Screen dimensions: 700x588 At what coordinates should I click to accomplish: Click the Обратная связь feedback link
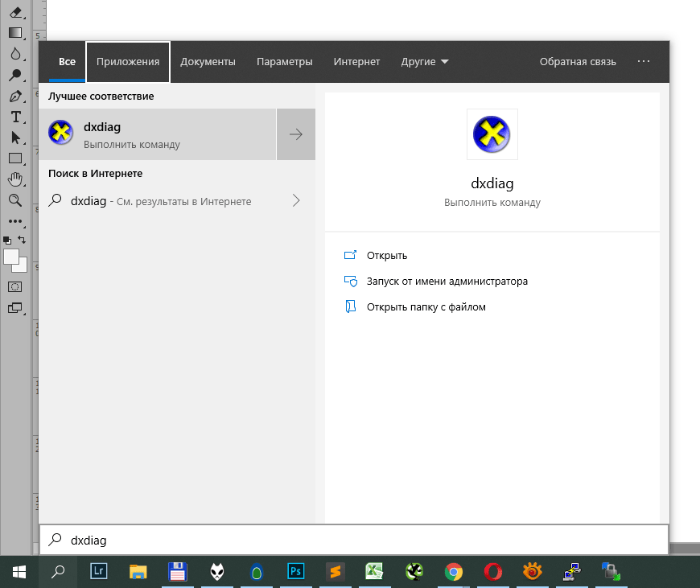click(578, 62)
